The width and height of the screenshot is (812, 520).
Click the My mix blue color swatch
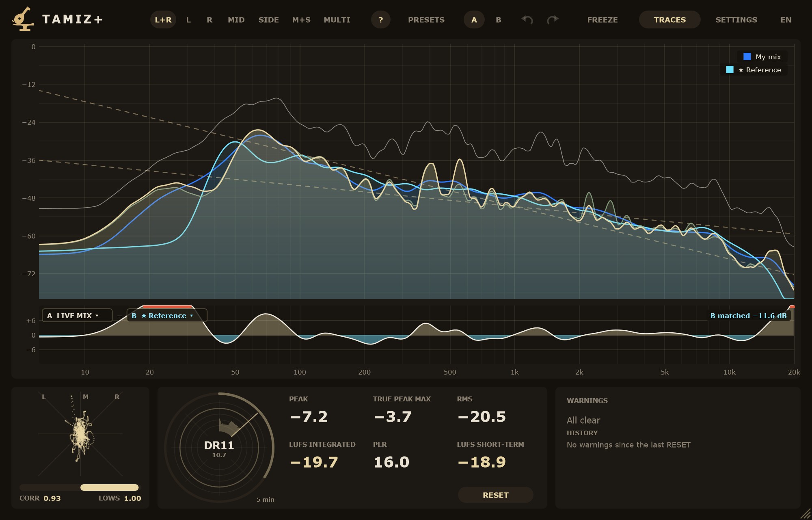coord(747,56)
